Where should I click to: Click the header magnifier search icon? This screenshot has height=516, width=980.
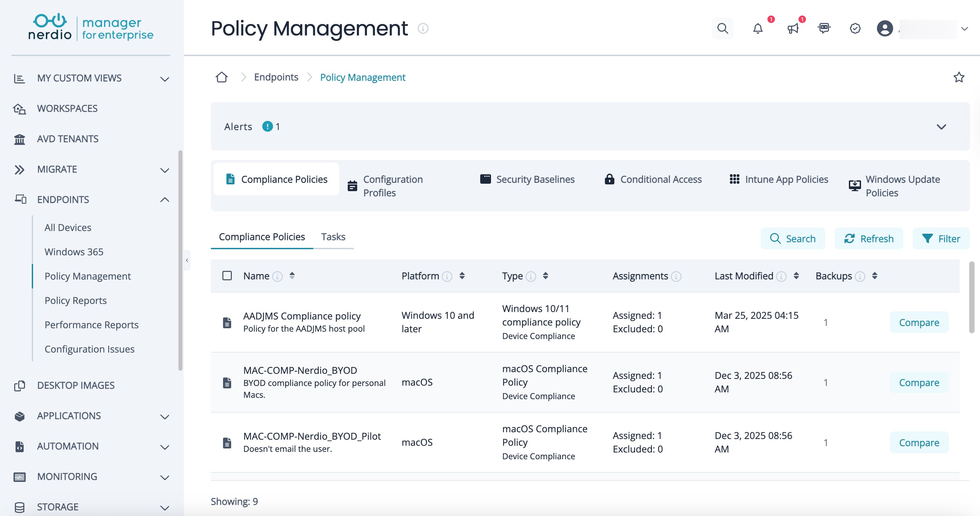click(722, 28)
